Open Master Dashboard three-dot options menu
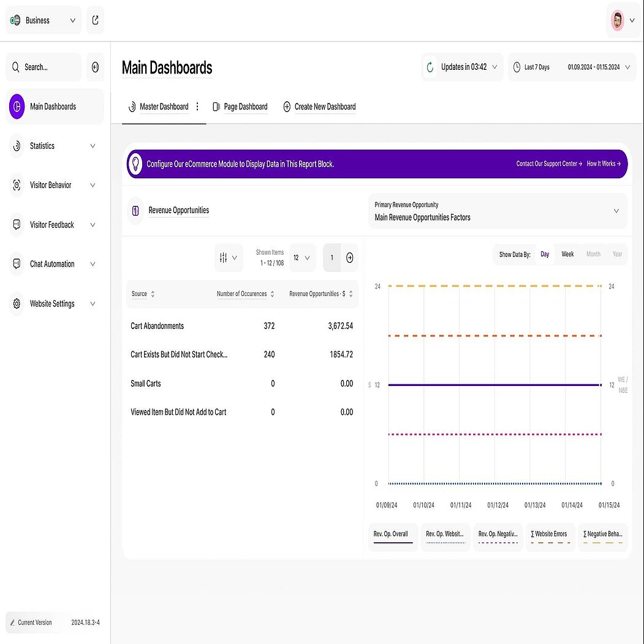The height and width of the screenshot is (644, 644). click(x=197, y=107)
